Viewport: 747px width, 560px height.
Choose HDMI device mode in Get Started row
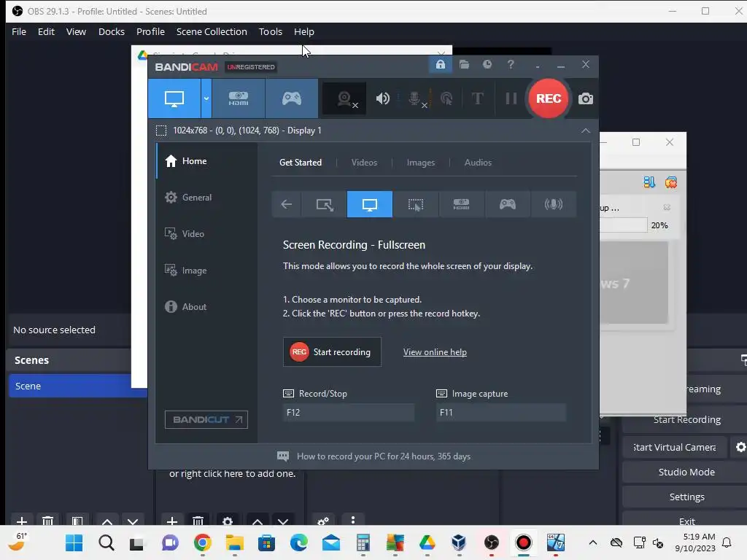(x=461, y=204)
